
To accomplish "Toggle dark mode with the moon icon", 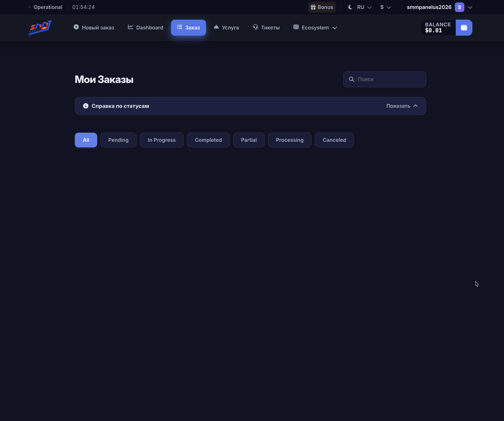I will click(350, 7).
